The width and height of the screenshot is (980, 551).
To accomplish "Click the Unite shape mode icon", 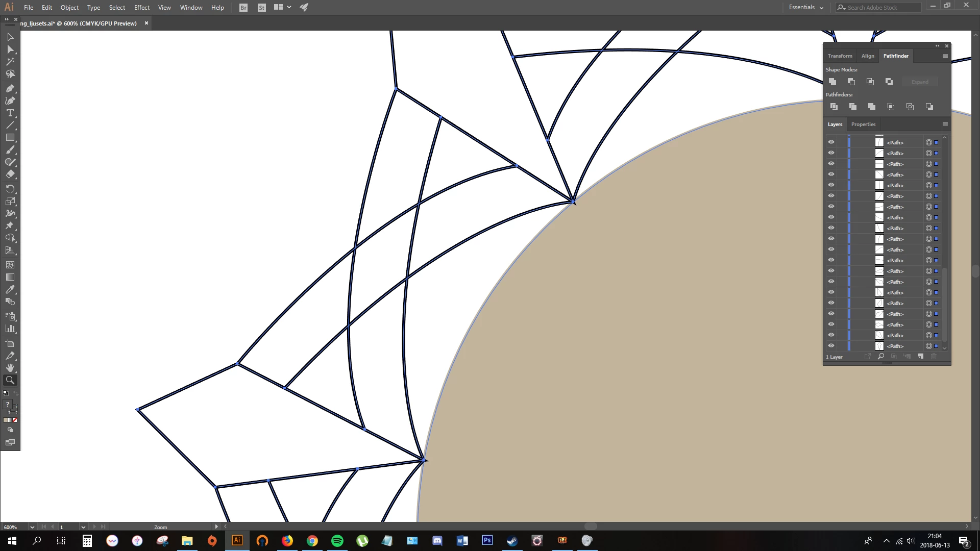I will click(x=832, y=82).
